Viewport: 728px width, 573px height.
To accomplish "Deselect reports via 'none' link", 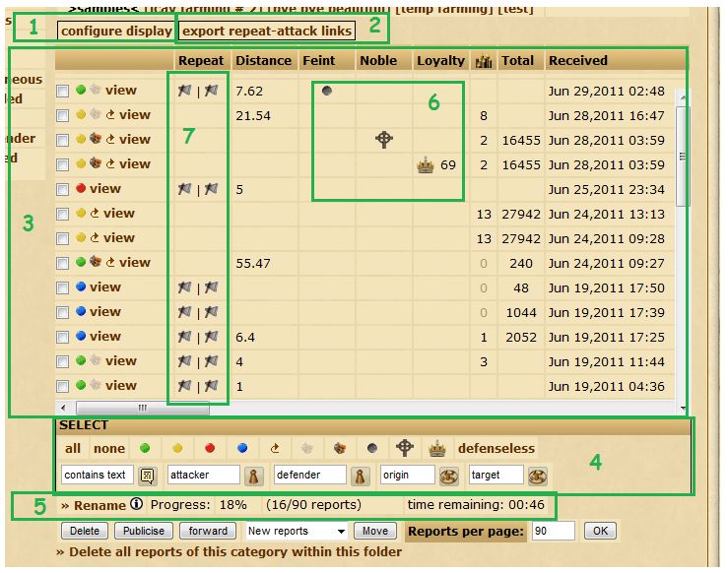I will click(109, 448).
